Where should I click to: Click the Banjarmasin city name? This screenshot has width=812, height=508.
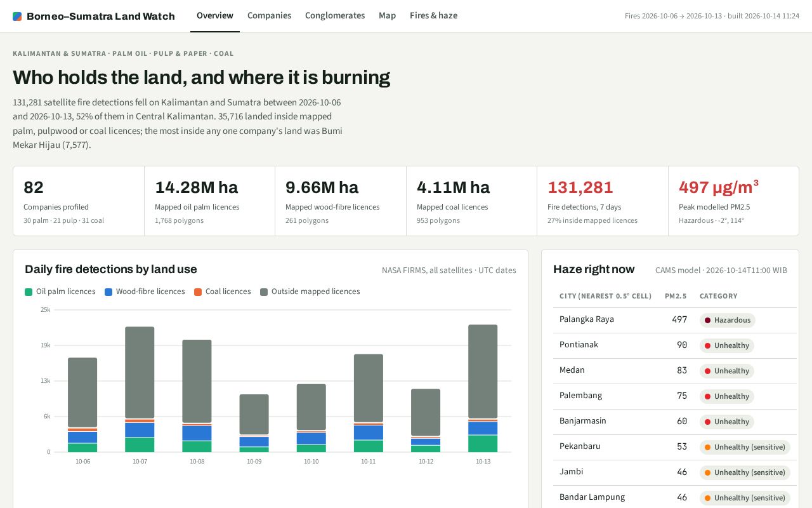pyautogui.click(x=583, y=421)
